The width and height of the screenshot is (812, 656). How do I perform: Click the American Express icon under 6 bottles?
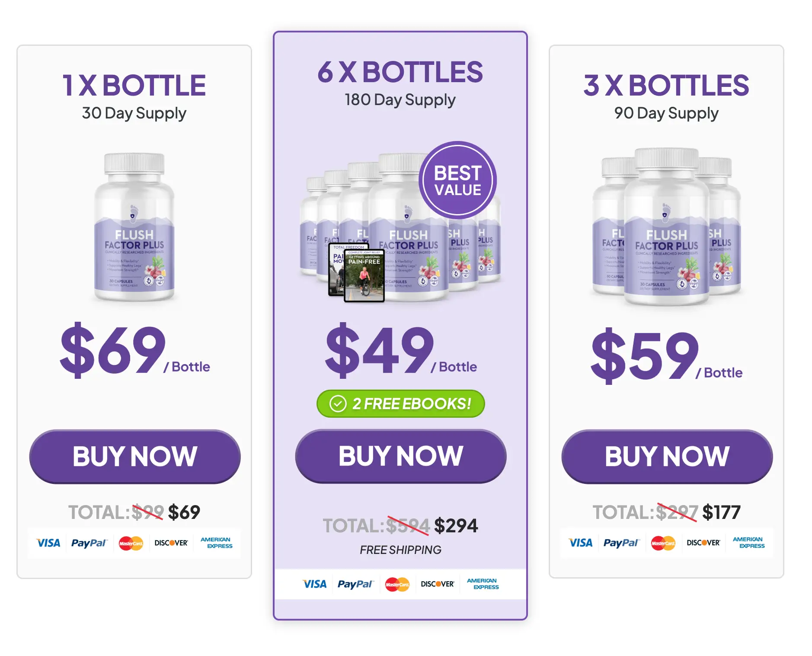tap(482, 584)
